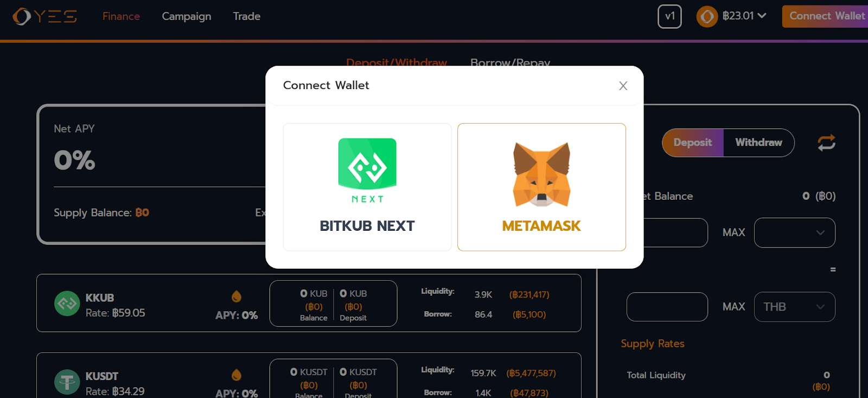Switch to Deposit mode
Screen dimensions: 868x398
pos(693,143)
